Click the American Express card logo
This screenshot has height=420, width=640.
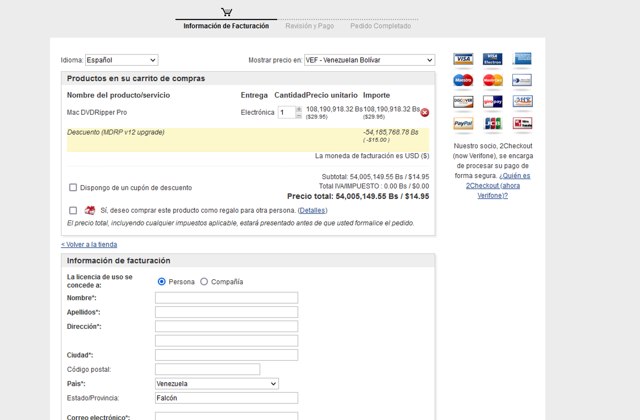click(522, 58)
